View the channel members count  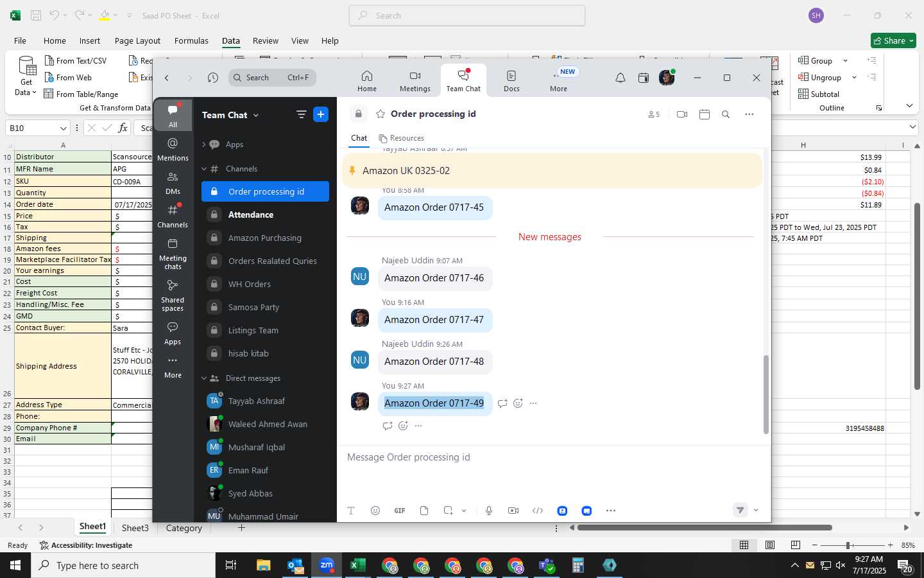tap(653, 114)
